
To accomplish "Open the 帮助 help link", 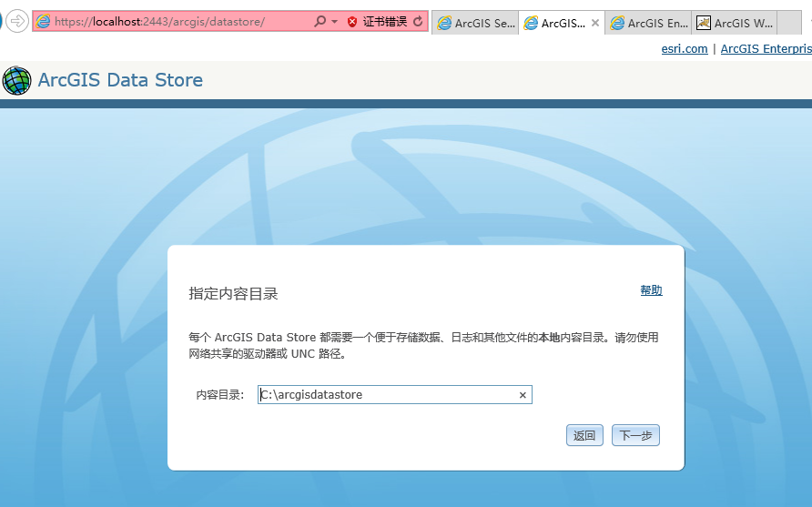I will coord(652,290).
